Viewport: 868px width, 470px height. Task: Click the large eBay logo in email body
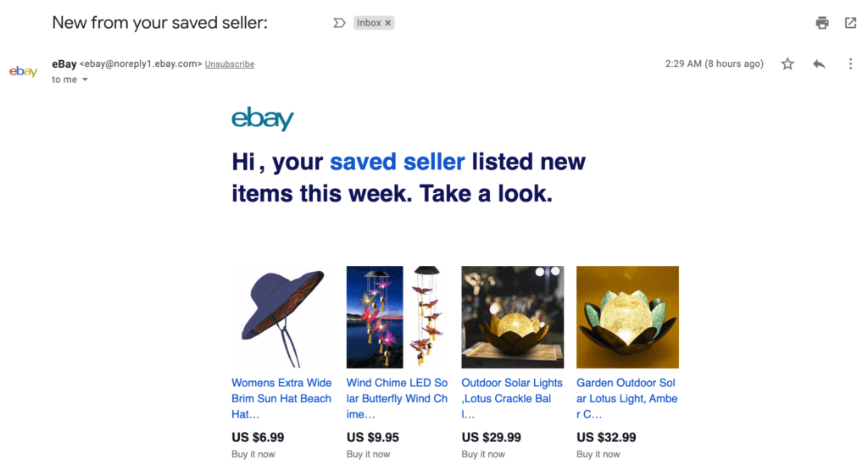(263, 118)
